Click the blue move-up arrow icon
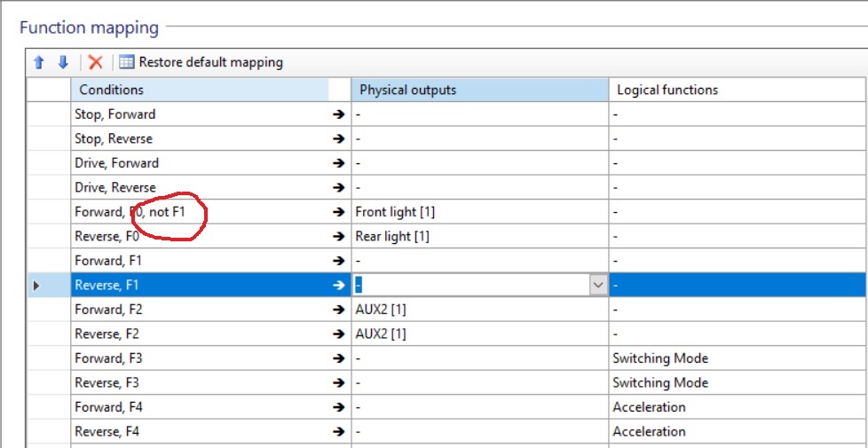 pyautogui.click(x=38, y=62)
